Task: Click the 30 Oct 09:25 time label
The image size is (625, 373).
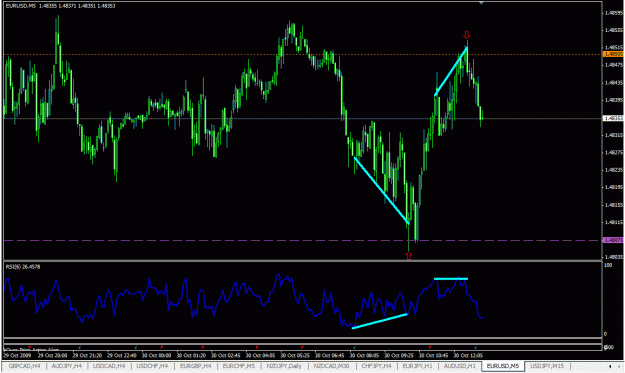Action: [x=399, y=355]
